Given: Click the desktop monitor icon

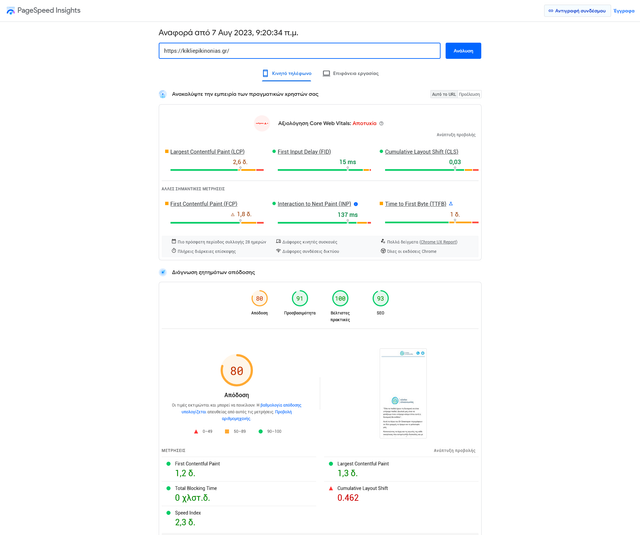Looking at the screenshot, I should [x=326, y=73].
